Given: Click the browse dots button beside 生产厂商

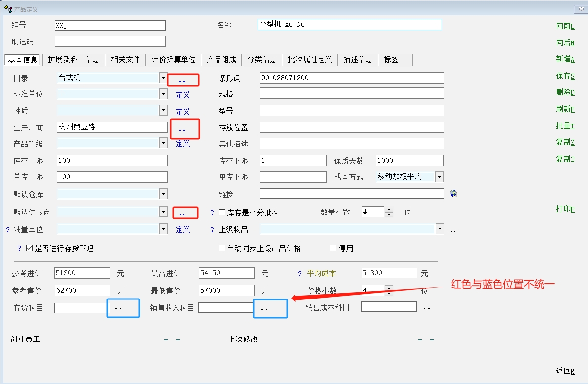Looking at the screenshot, I should 182,129.
